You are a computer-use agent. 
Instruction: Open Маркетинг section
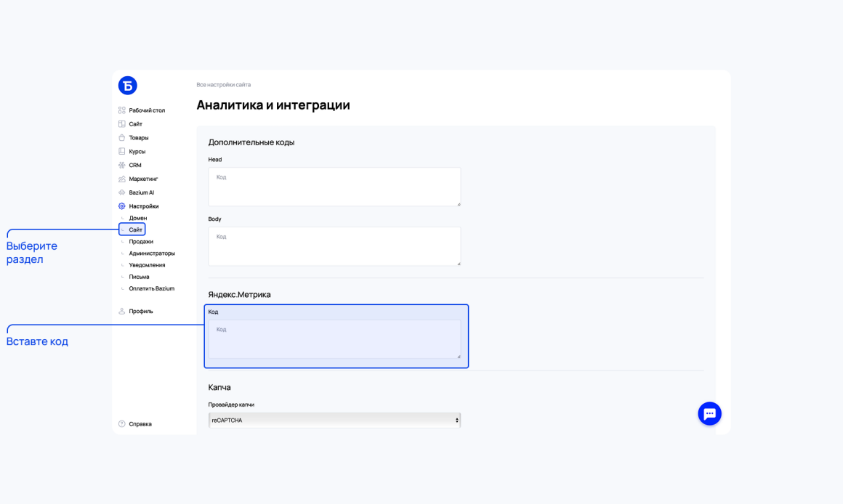[x=144, y=179]
